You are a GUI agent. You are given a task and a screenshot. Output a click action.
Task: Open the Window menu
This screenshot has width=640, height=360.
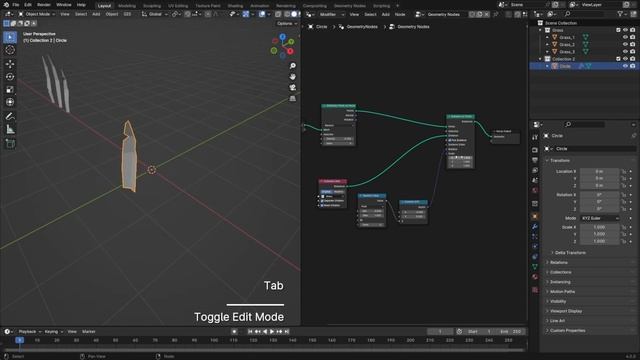(63, 5)
